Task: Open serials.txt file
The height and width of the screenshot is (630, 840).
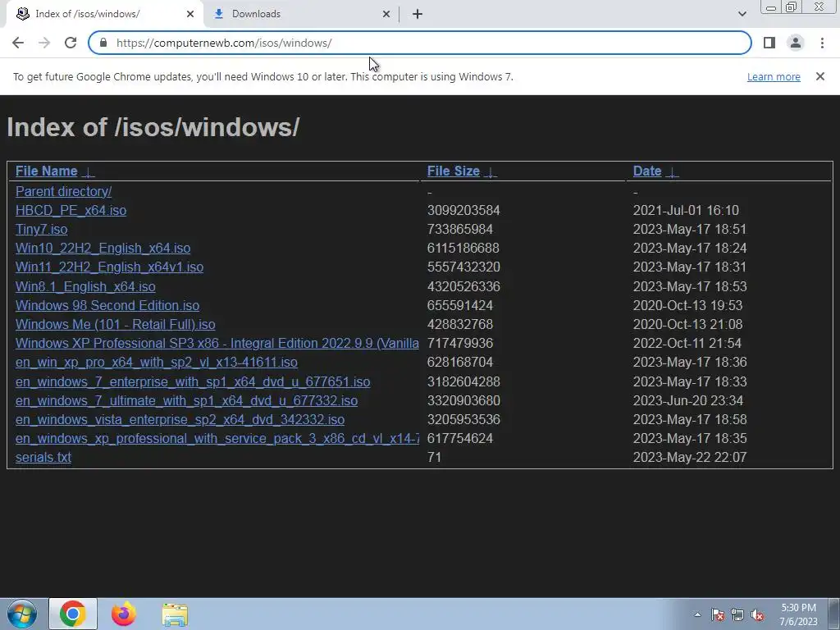Action: [43, 457]
